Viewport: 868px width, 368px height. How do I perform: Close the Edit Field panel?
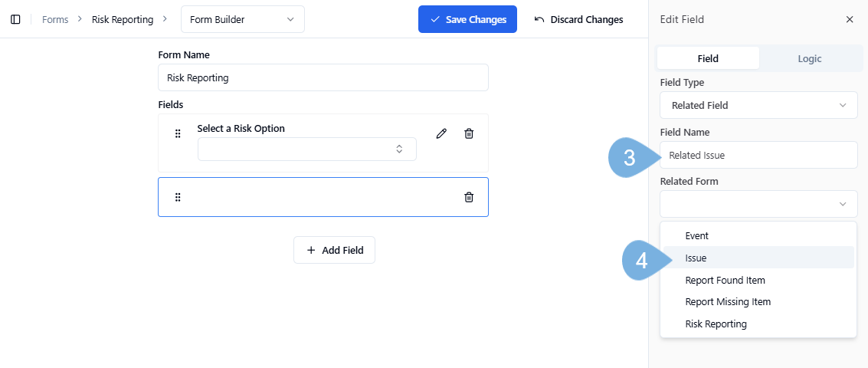[x=849, y=19]
